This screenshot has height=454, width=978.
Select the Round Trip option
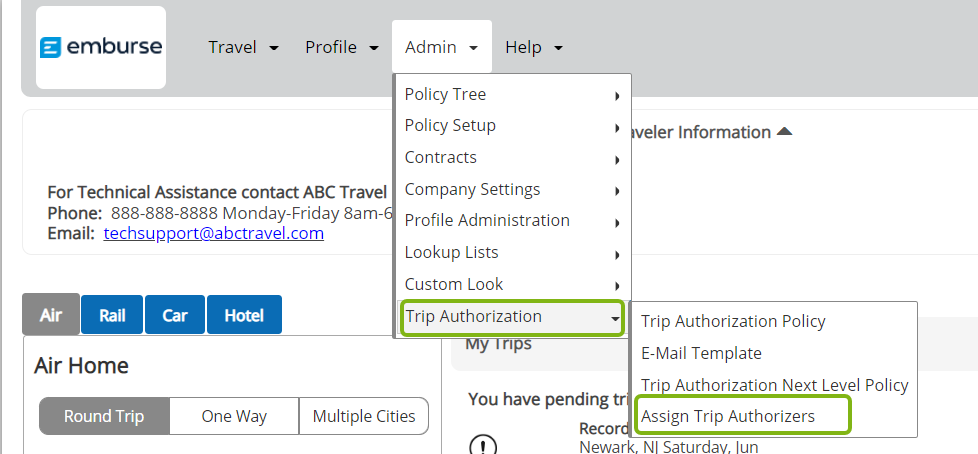[104, 416]
